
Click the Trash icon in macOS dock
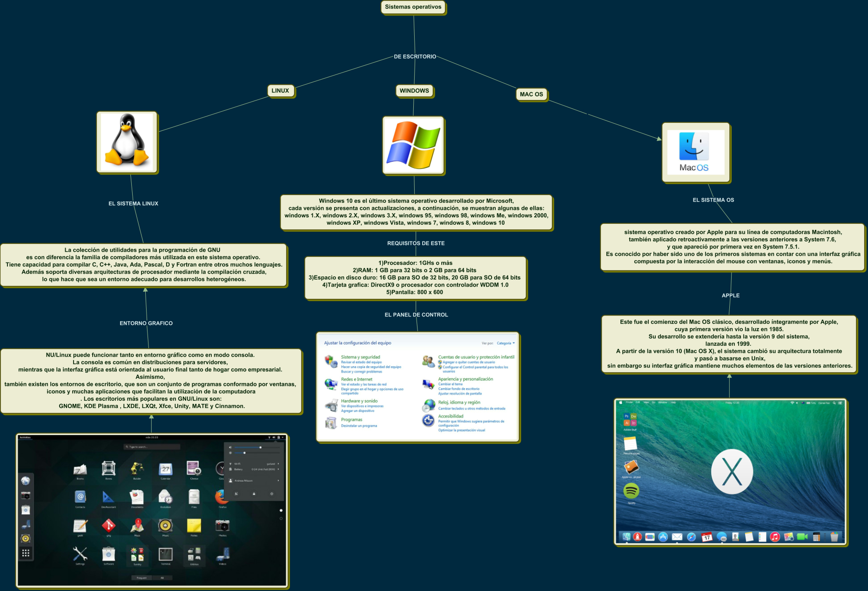[x=834, y=537]
